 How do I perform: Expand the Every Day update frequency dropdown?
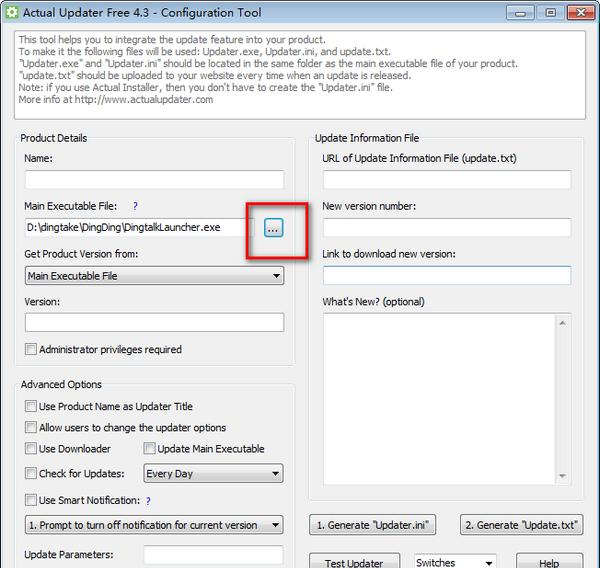tap(213, 473)
